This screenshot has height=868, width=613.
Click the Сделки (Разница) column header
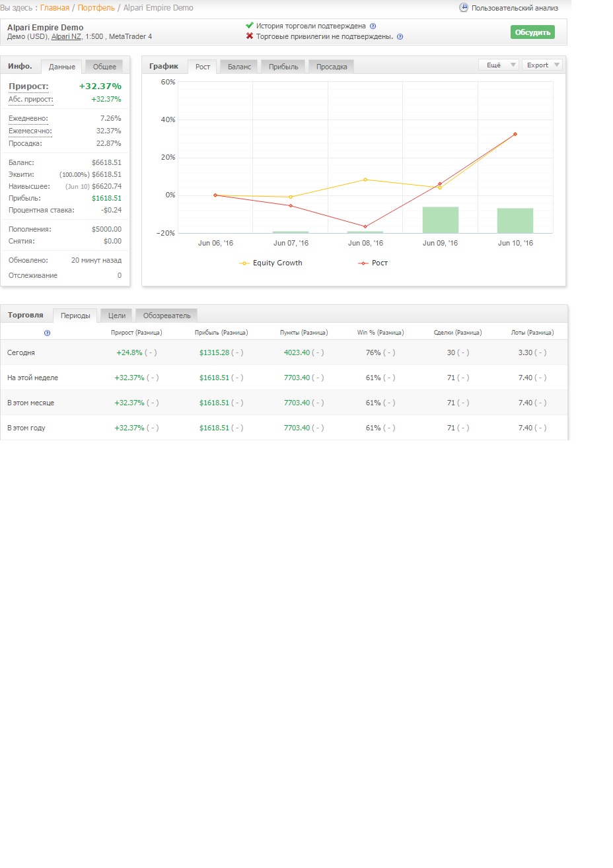pyautogui.click(x=458, y=333)
